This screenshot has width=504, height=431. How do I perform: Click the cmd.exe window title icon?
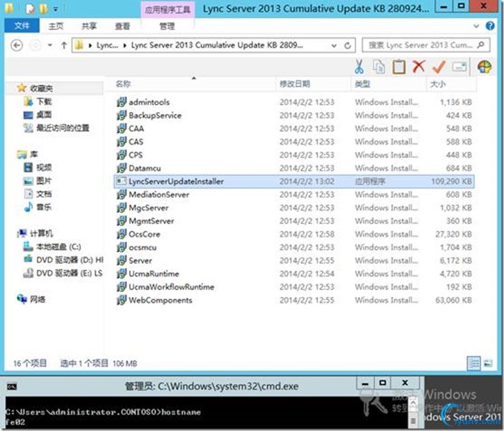click(x=12, y=386)
